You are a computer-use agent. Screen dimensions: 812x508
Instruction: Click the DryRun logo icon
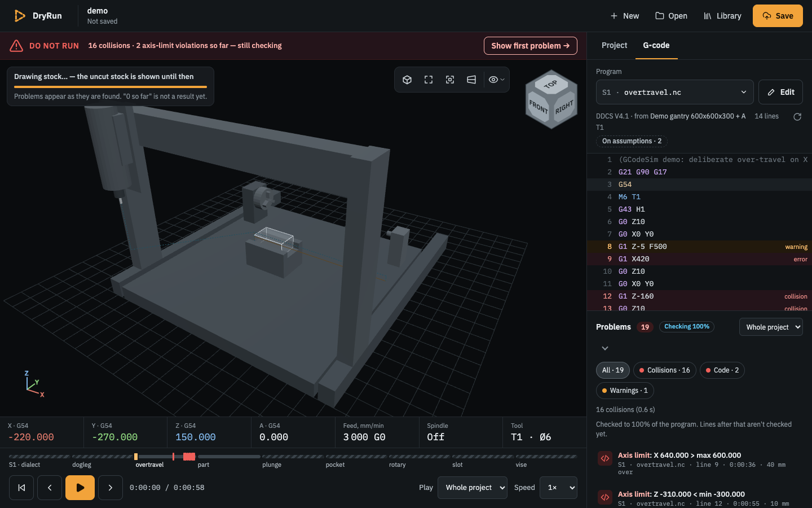[20, 16]
